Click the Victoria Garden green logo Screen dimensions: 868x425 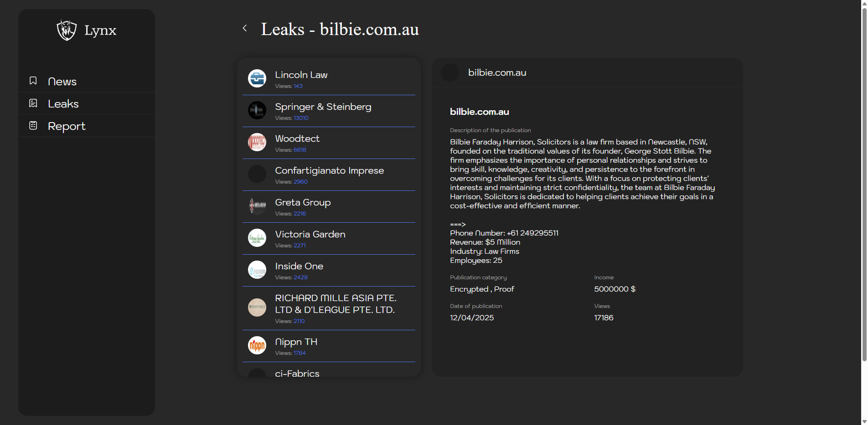coord(257,238)
